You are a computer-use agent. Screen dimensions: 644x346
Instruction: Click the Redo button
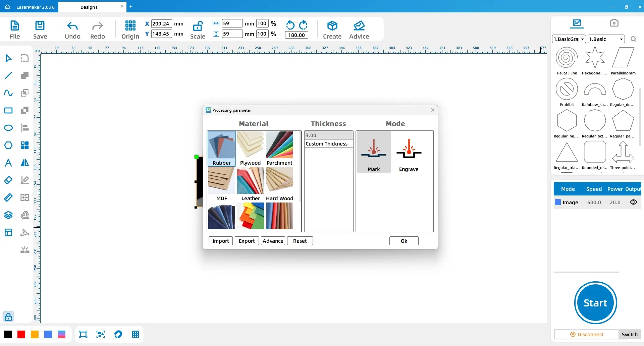click(98, 30)
